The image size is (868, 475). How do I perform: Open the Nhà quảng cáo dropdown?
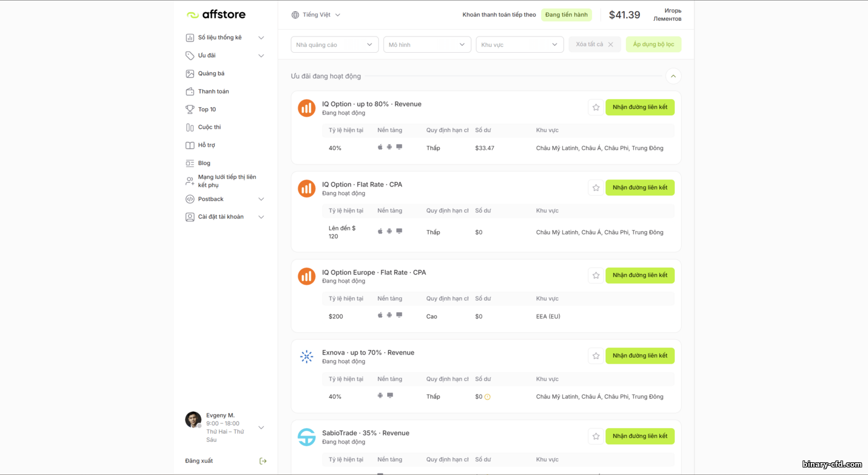tap(334, 45)
